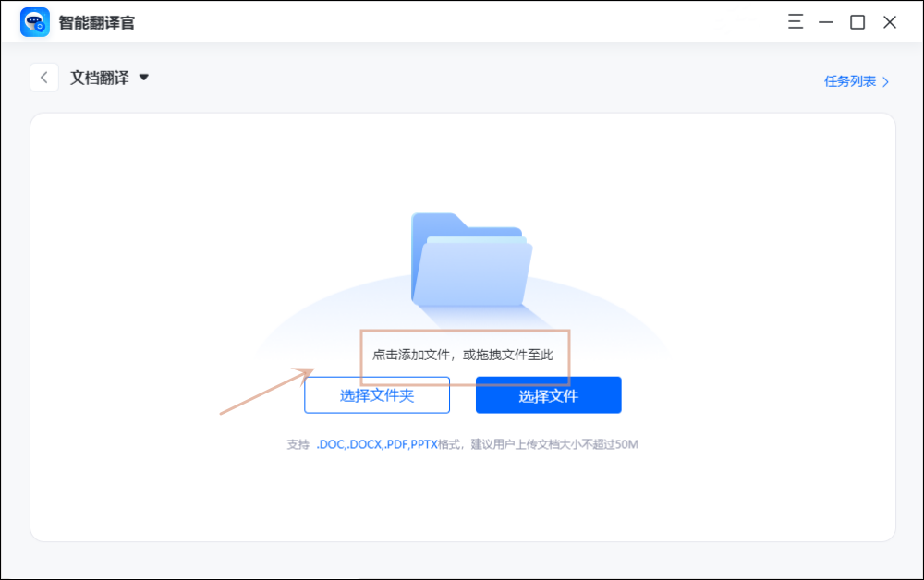Open the 任务列表 link
Viewport: 924px width, 580px height.
857,81
